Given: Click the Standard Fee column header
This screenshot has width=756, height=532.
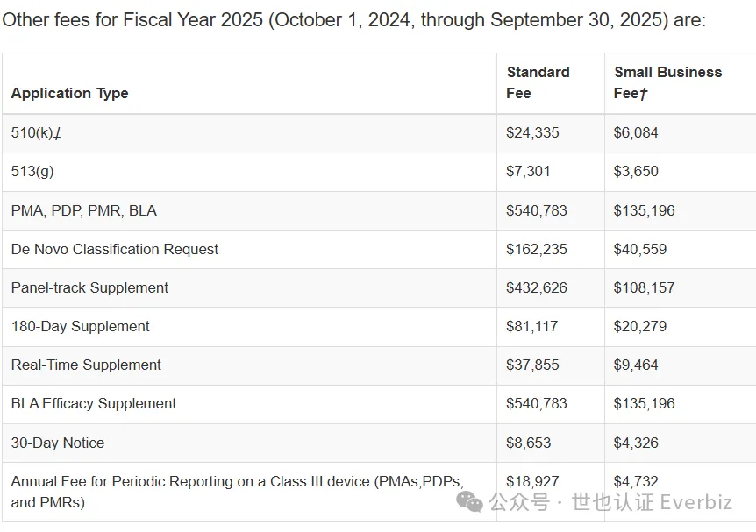Looking at the screenshot, I should click(x=538, y=82).
